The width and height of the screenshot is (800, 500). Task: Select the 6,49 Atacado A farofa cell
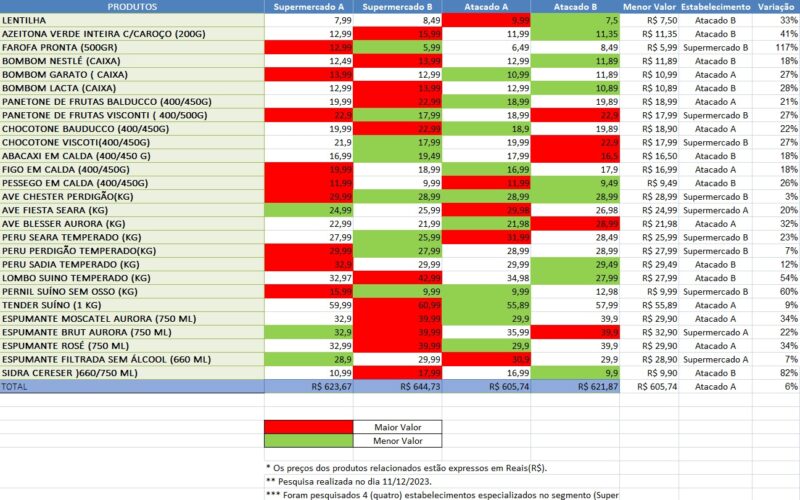pos(486,47)
